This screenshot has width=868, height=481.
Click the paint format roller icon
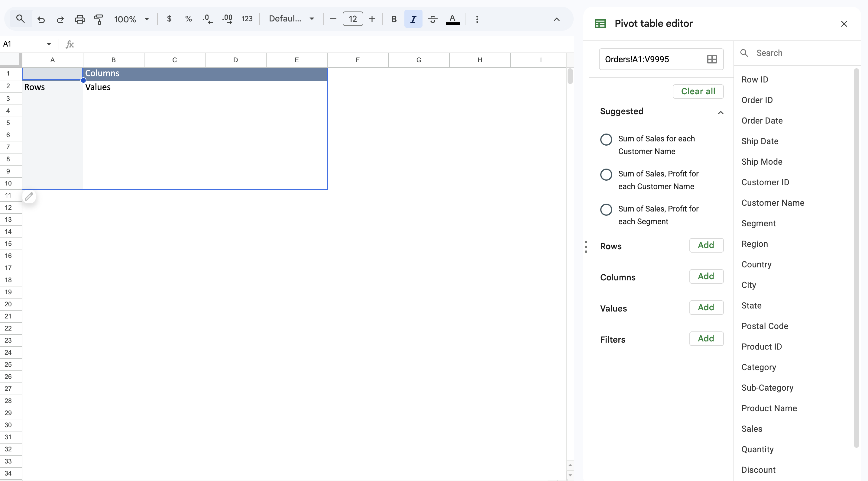pyautogui.click(x=99, y=19)
